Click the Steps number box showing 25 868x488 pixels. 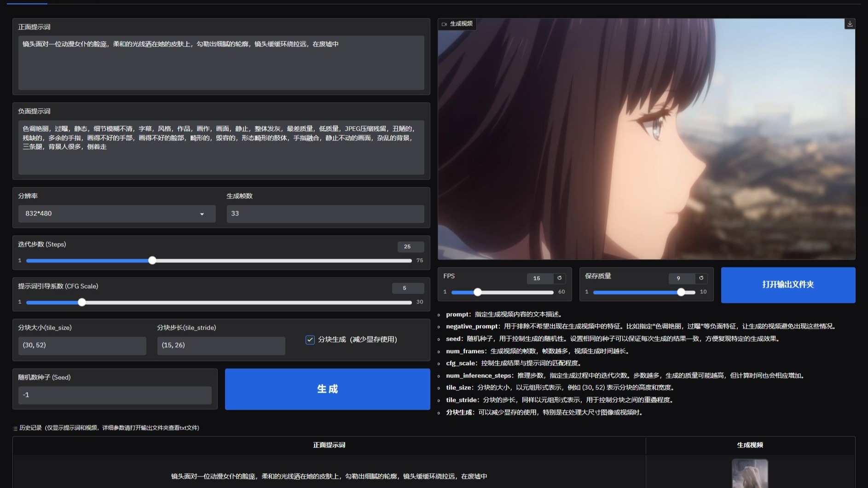[411, 247]
